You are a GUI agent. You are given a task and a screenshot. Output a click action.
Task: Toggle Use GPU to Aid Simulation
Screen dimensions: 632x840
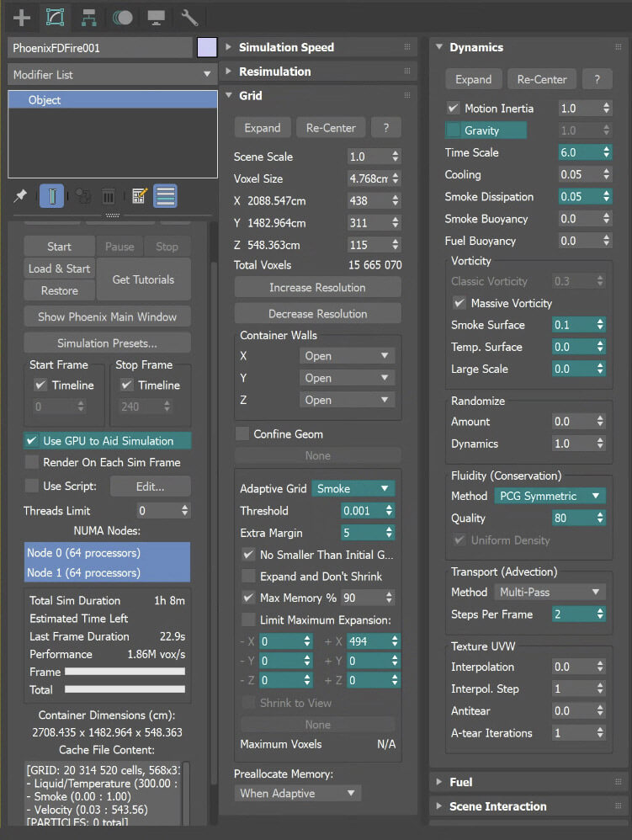(x=32, y=441)
